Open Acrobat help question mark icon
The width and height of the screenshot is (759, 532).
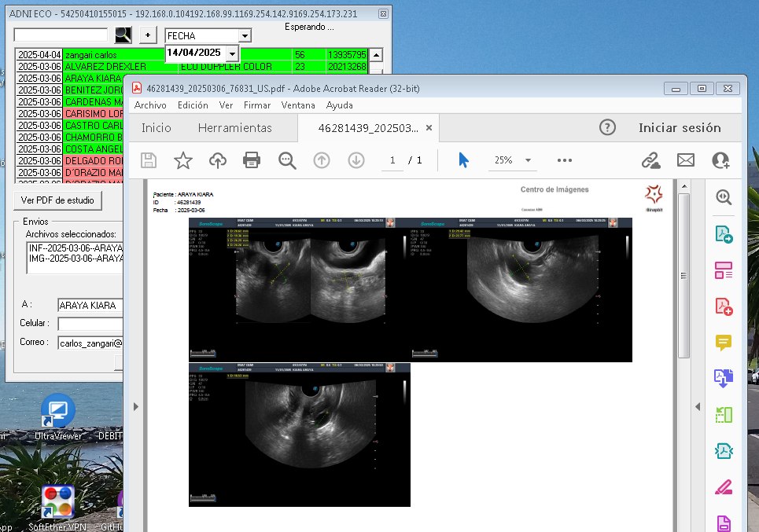(x=607, y=127)
